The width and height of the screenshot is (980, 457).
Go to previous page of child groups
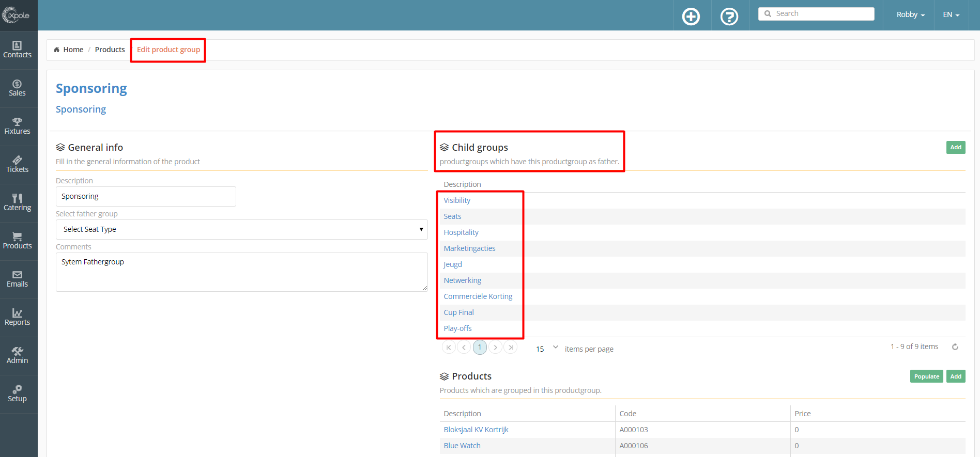tap(464, 348)
